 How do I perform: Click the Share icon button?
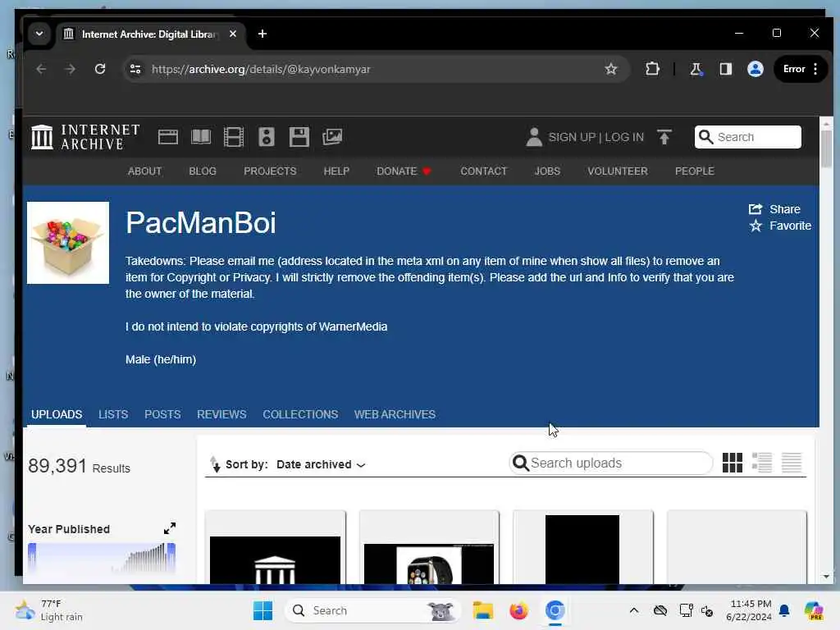774,209
